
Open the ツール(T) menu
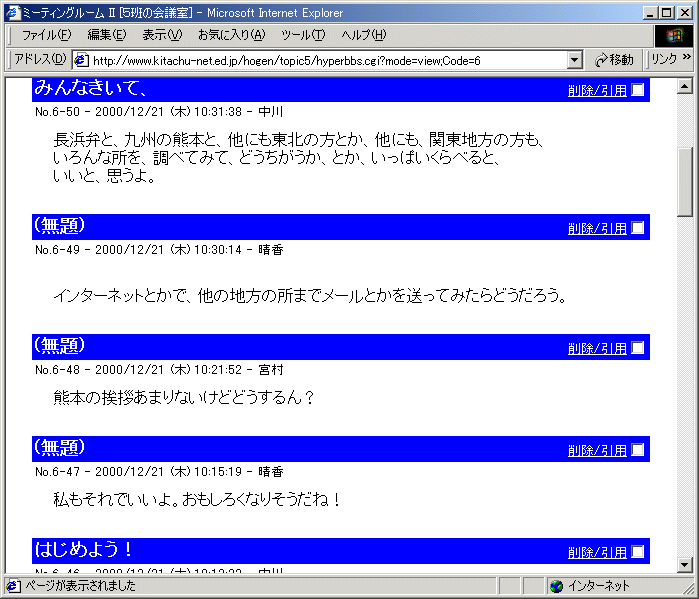(x=303, y=35)
